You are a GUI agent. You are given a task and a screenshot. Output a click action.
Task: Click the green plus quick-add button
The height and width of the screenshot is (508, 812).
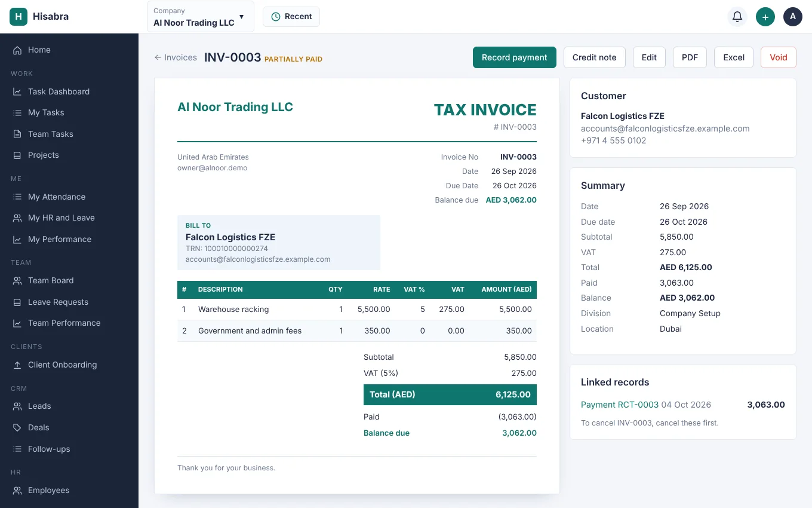click(x=765, y=17)
